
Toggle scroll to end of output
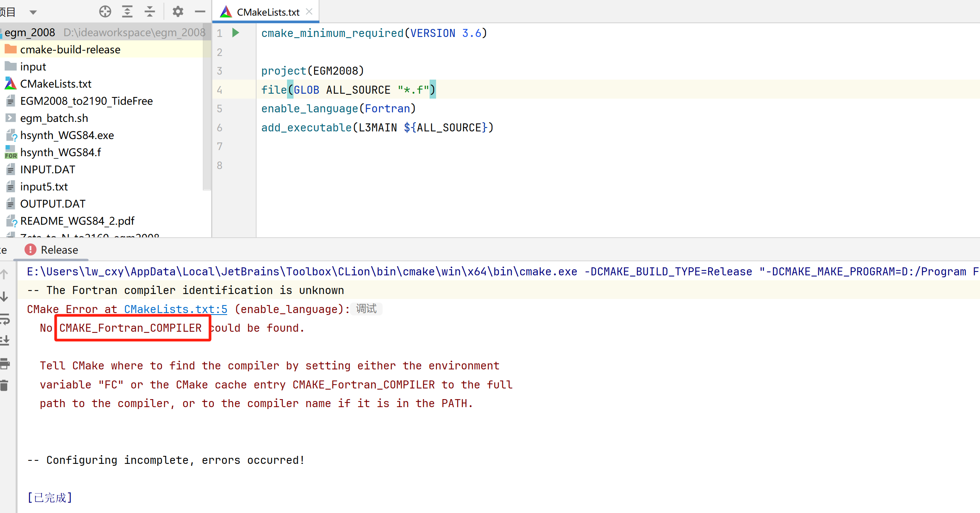pos(5,340)
